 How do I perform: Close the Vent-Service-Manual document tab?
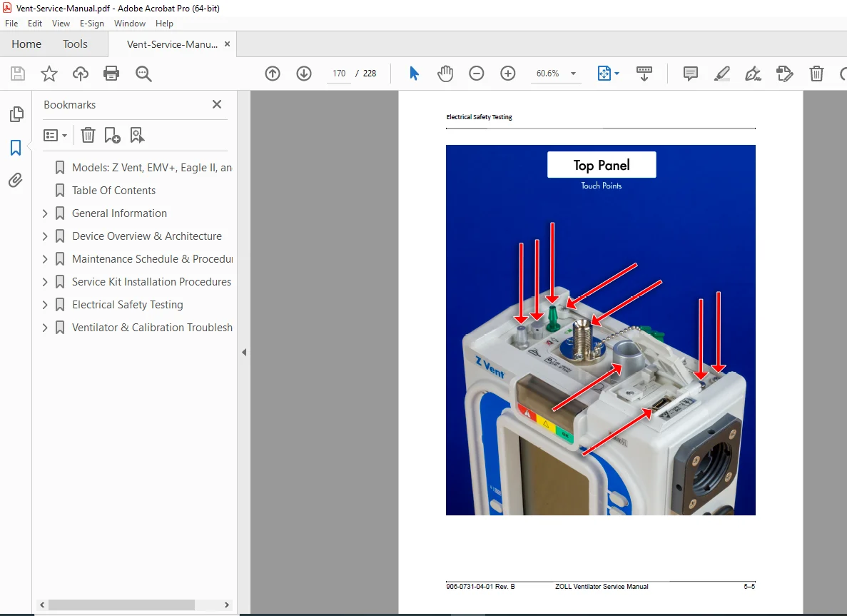(228, 44)
